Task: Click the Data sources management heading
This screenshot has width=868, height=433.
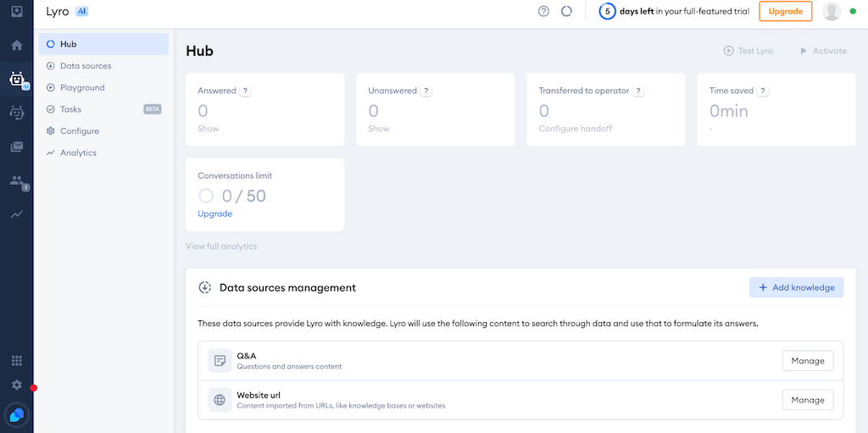Action: [x=288, y=288]
